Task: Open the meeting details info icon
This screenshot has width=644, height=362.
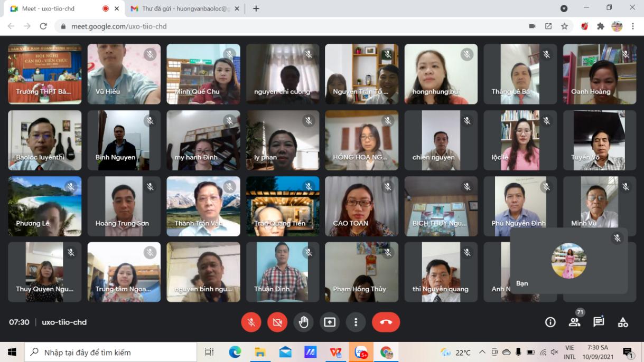Action: tap(550, 322)
